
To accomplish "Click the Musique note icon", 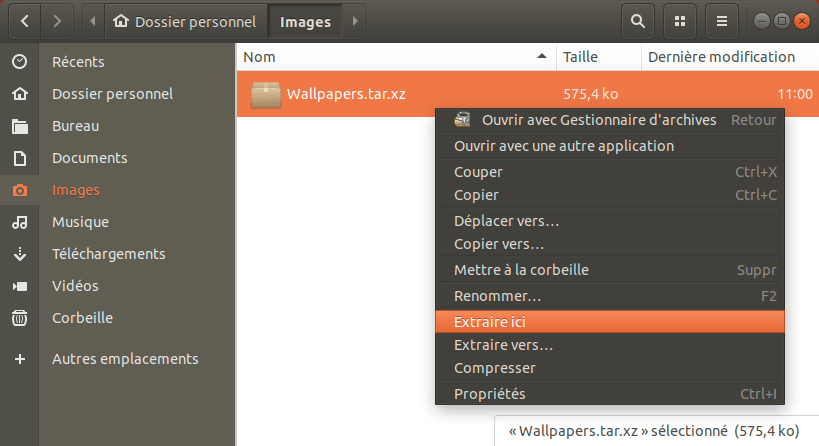I will 20,222.
